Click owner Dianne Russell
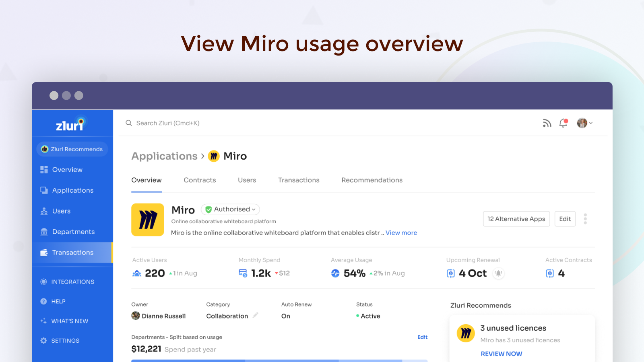Screen dimensions: 644x362 pos(159,316)
